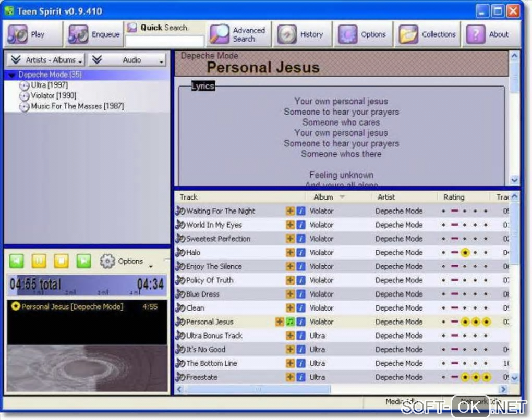This screenshot has width=532, height=420.
Task: Click the Personal Jesus [Depeche Mode] playlist entry
Action: click(x=87, y=306)
